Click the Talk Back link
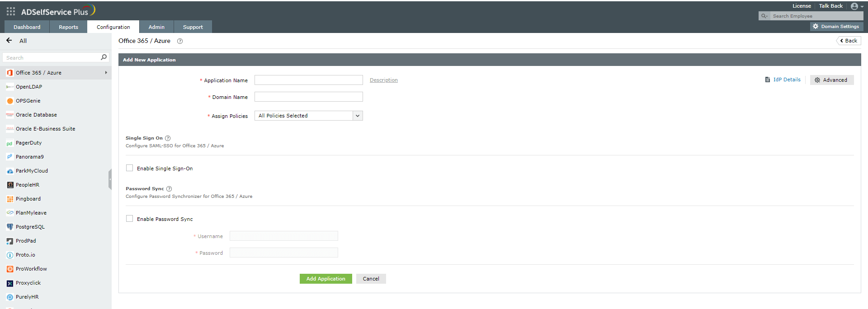Screen dimensions: 868x309 pyautogui.click(x=830, y=6)
